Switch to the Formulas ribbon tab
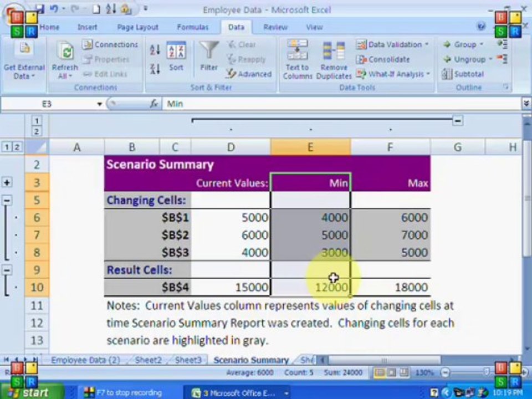This screenshot has width=532, height=399. [x=192, y=27]
